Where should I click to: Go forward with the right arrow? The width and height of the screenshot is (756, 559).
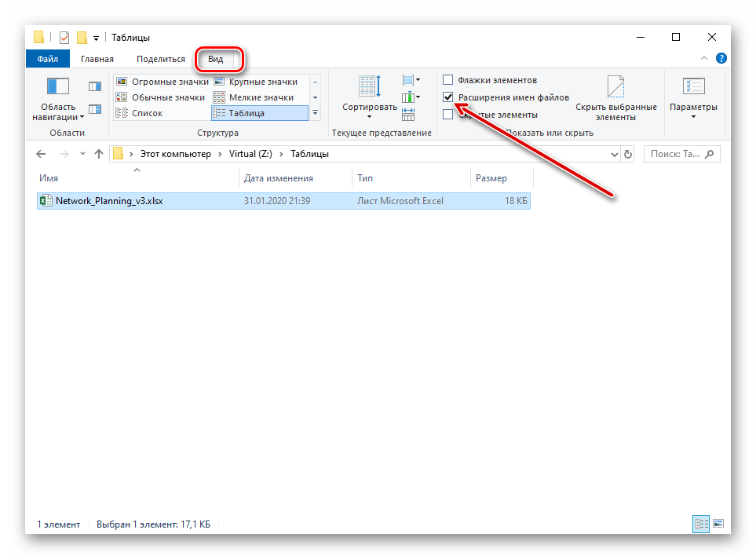64,154
